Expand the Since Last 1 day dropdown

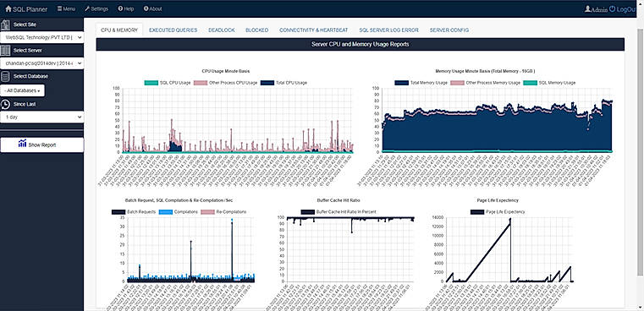[x=42, y=117]
